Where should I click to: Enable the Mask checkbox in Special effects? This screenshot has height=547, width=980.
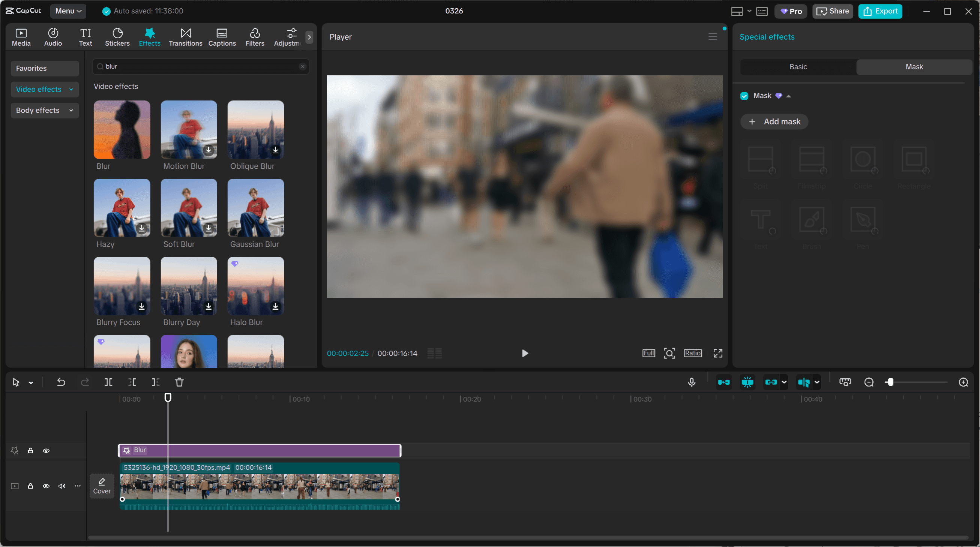click(x=744, y=96)
